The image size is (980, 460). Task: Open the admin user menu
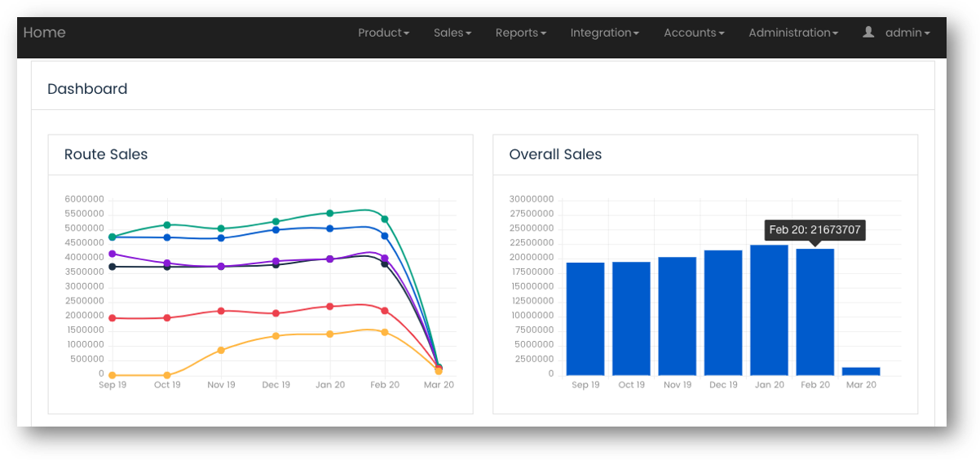[x=907, y=33]
